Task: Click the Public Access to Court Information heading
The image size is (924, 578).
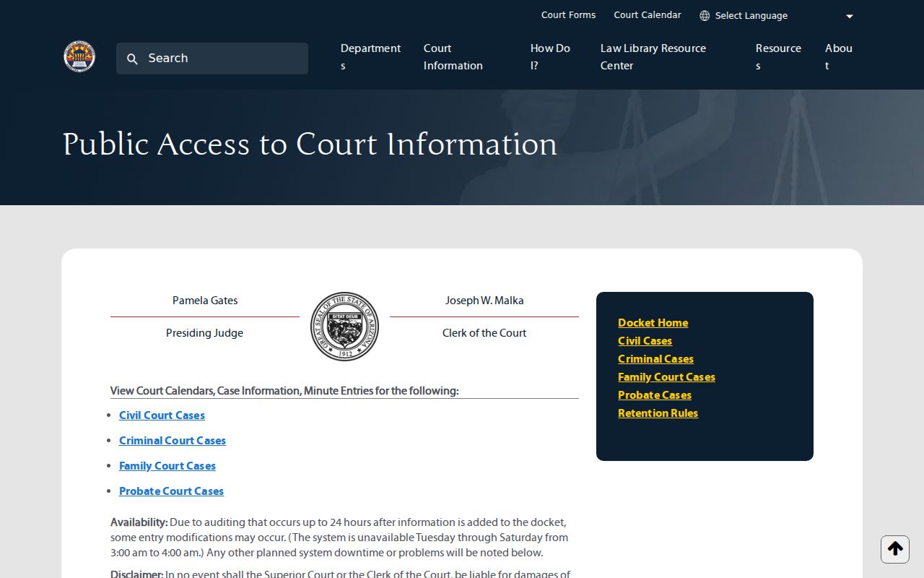Action: click(310, 144)
